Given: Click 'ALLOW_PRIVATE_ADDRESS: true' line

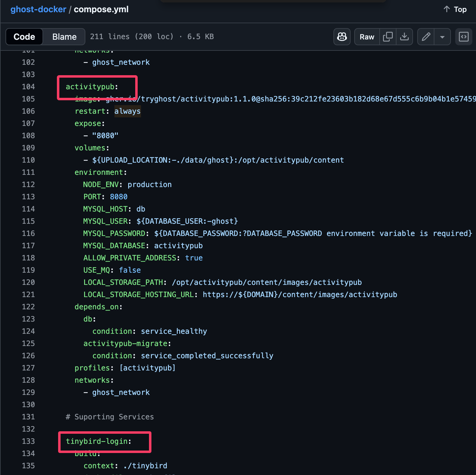Looking at the screenshot, I should pyautogui.click(x=143, y=258).
